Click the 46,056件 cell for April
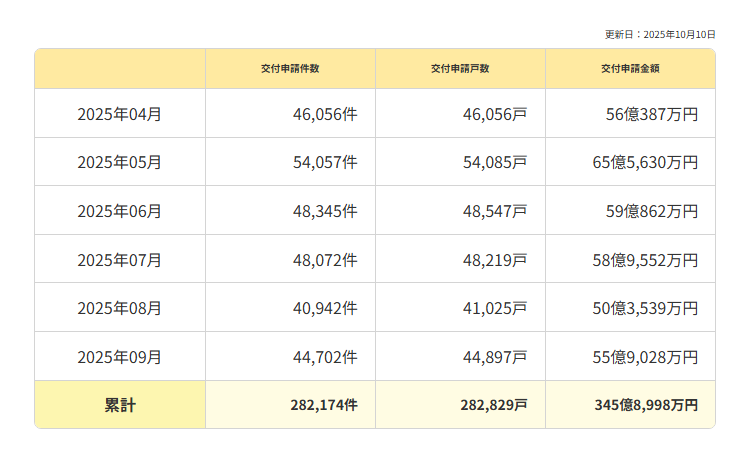Viewport: 750px width, 460px height. point(325,114)
